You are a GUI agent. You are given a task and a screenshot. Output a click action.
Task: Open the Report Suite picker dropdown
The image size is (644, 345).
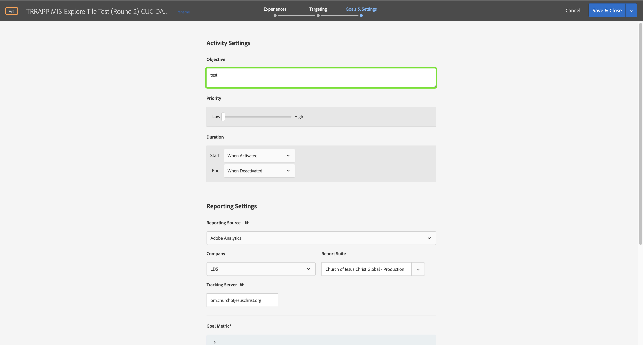418,269
